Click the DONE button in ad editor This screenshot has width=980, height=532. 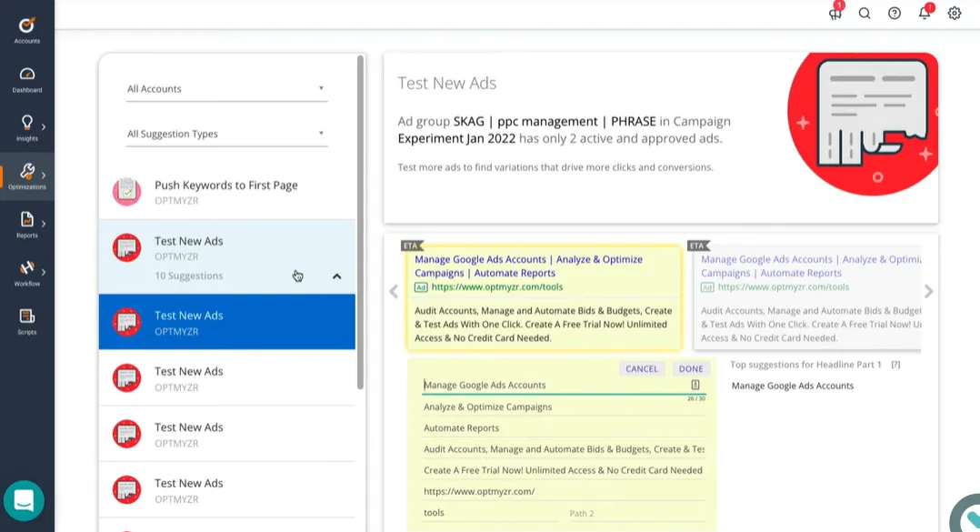coord(691,369)
